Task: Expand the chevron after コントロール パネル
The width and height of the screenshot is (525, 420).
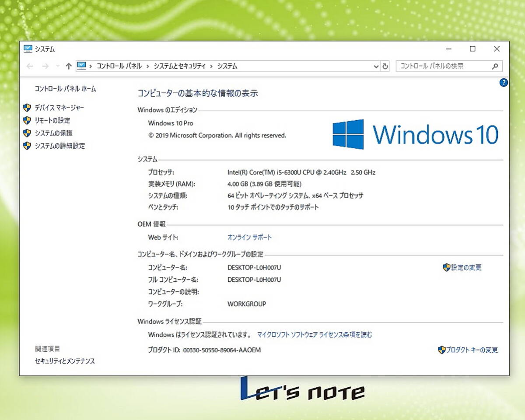Action: pyautogui.click(x=148, y=66)
